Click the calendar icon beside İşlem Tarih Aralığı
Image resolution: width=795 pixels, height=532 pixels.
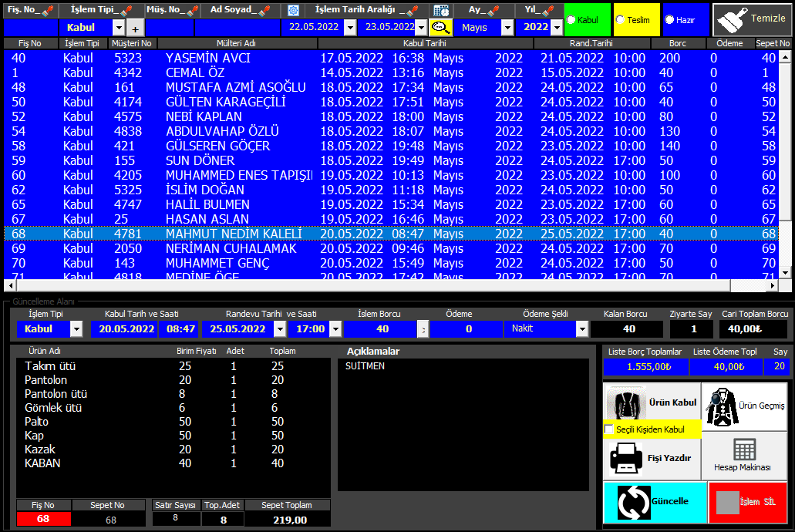point(441,11)
